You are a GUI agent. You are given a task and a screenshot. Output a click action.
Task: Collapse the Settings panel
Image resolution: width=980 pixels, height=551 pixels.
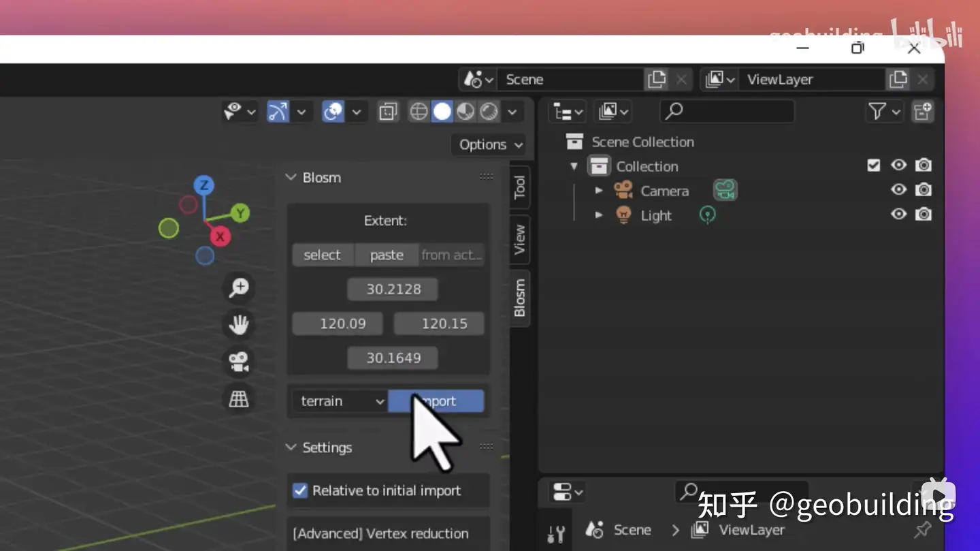coord(291,447)
